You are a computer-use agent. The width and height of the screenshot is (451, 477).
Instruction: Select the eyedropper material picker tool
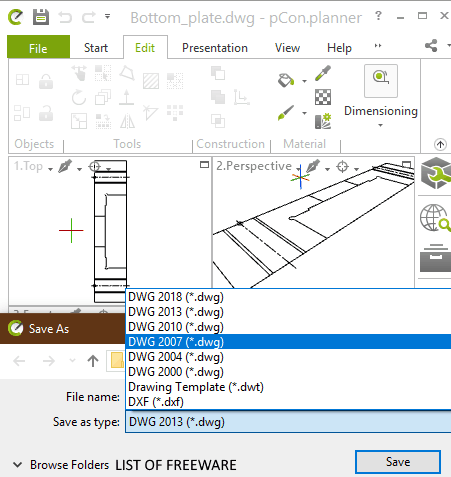pyautogui.click(x=323, y=73)
